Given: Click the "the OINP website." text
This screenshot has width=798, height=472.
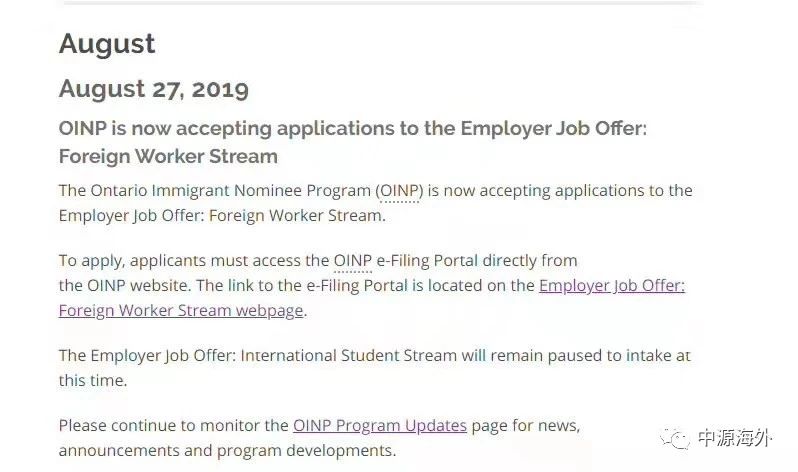Looking at the screenshot, I should [124, 285].
